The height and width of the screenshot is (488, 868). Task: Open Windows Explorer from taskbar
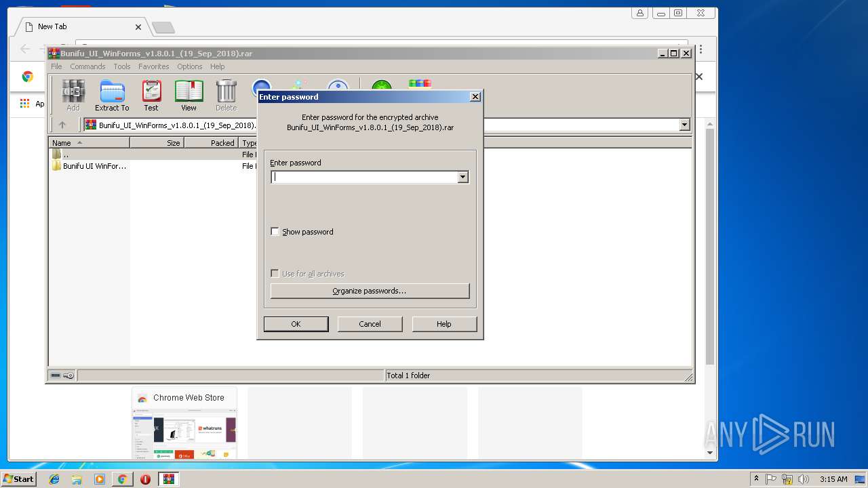click(77, 479)
